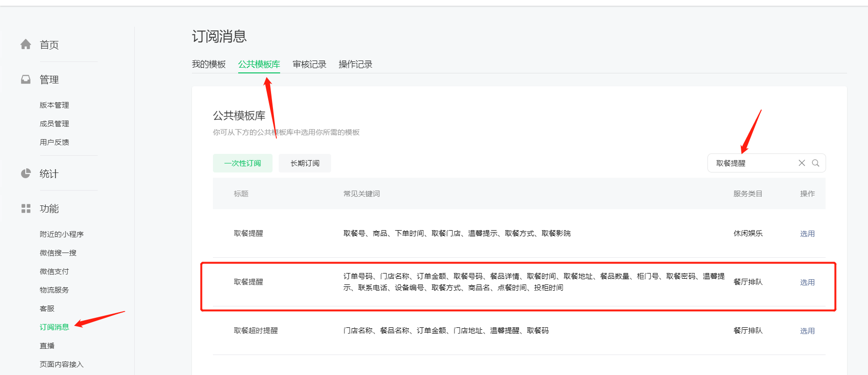Image resolution: width=868 pixels, height=375 pixels.
Task: Clear the search box with X icon
Action: pos(802,163)
